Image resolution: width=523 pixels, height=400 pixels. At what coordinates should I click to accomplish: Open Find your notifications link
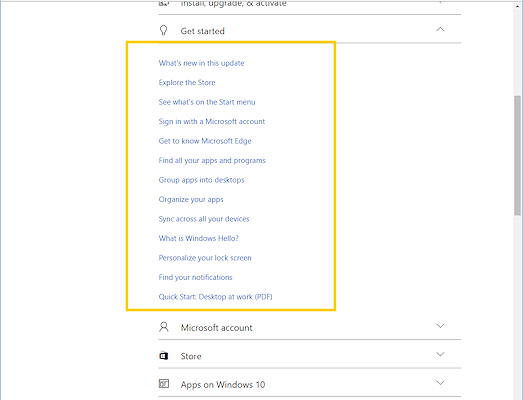pyautogui.click(x=195, y=277)
